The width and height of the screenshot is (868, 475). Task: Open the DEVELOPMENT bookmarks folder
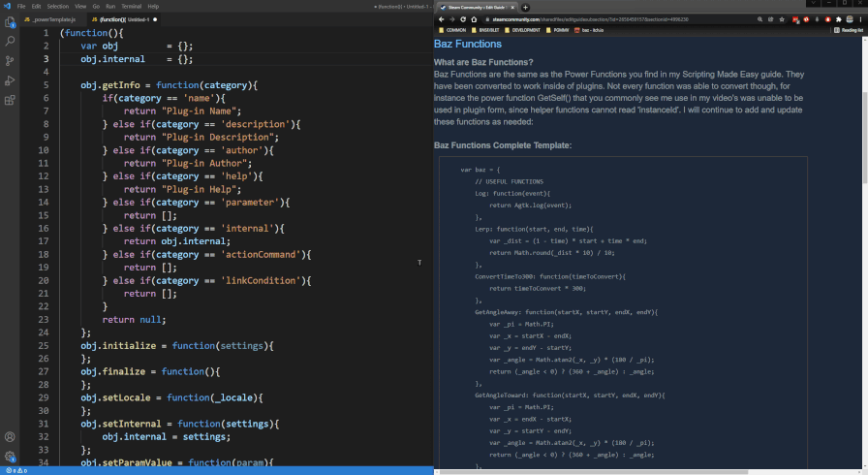pos(522,30)
